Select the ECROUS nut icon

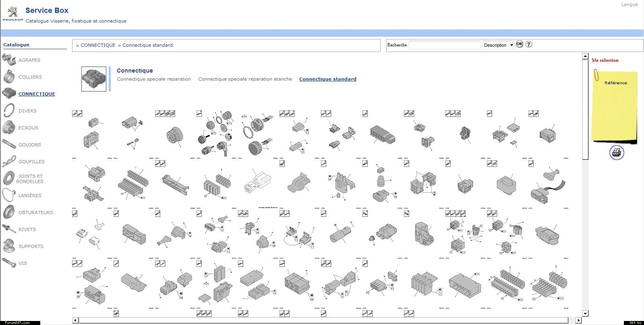(9, 127)
